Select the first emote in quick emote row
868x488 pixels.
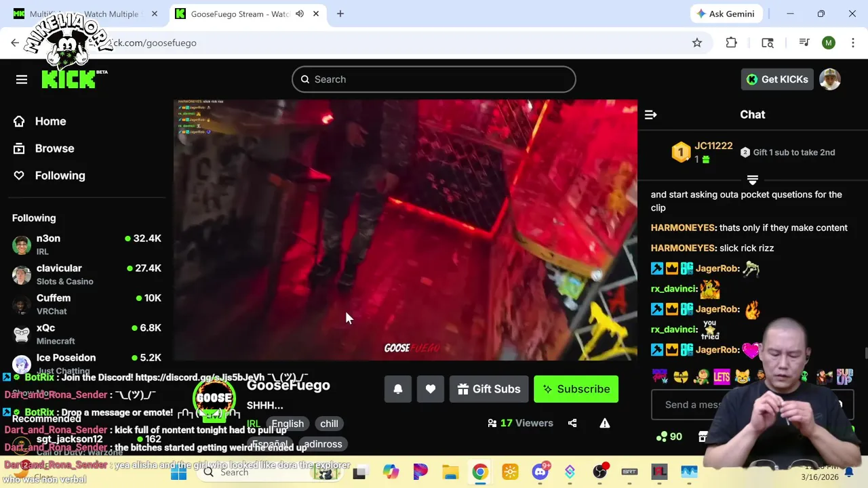click(x=660, y=376)
